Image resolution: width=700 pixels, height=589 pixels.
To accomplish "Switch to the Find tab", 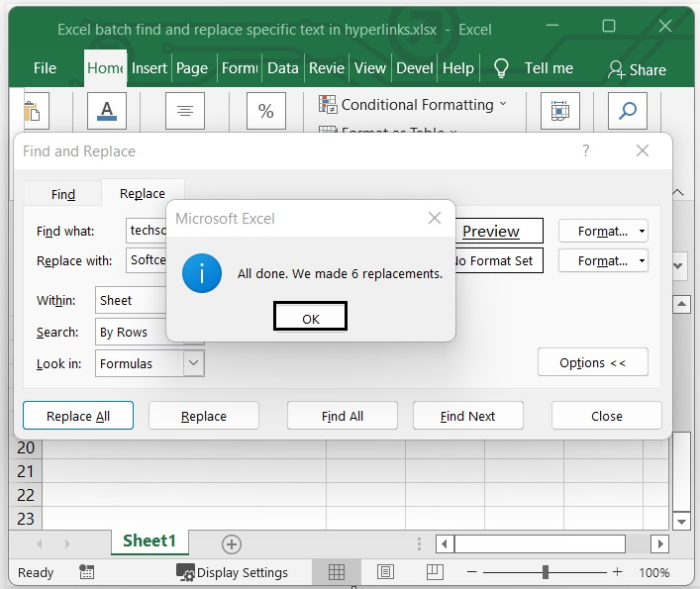I will coord(63,194).
